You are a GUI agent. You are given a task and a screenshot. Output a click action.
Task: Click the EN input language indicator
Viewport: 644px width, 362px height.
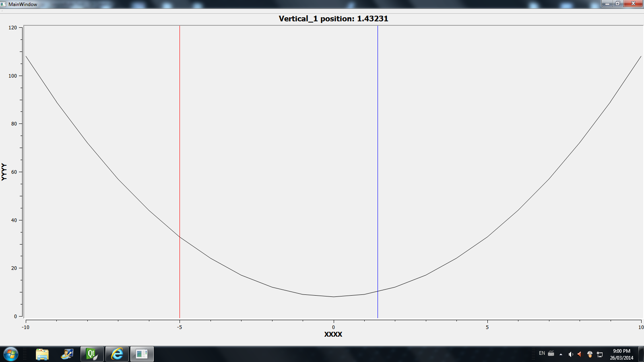[542, 353]
